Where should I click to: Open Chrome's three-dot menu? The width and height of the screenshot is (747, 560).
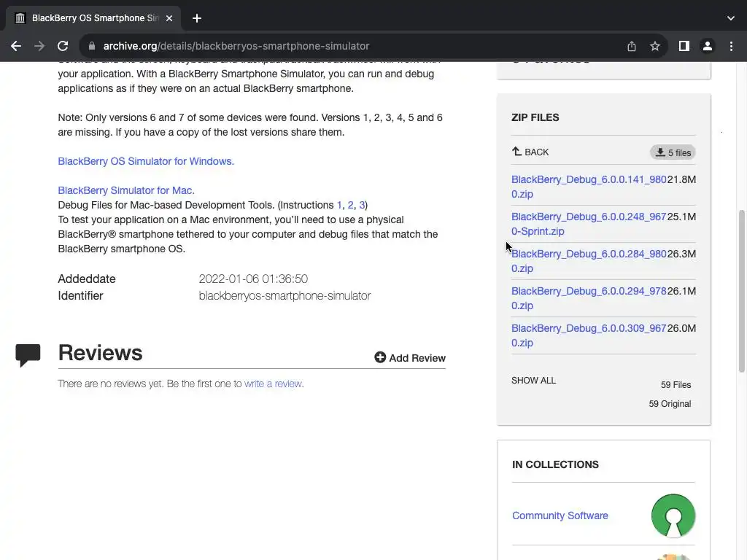tap(731, 46)
